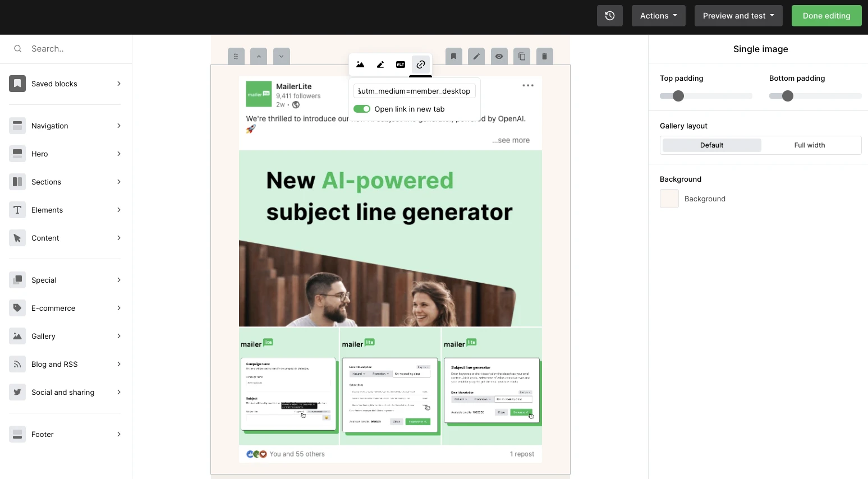Open Preview and test dropdown
868x479 pixels.
click(x=738, y=16)
